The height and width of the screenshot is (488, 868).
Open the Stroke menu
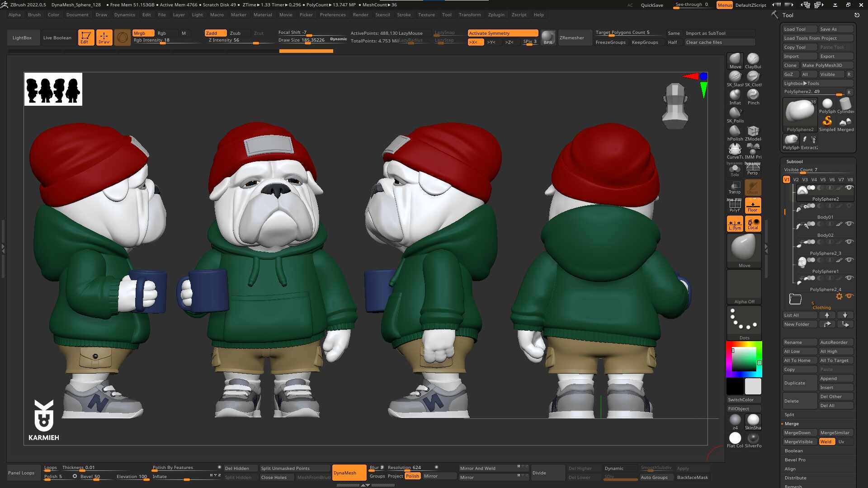[x=404, y=14]
